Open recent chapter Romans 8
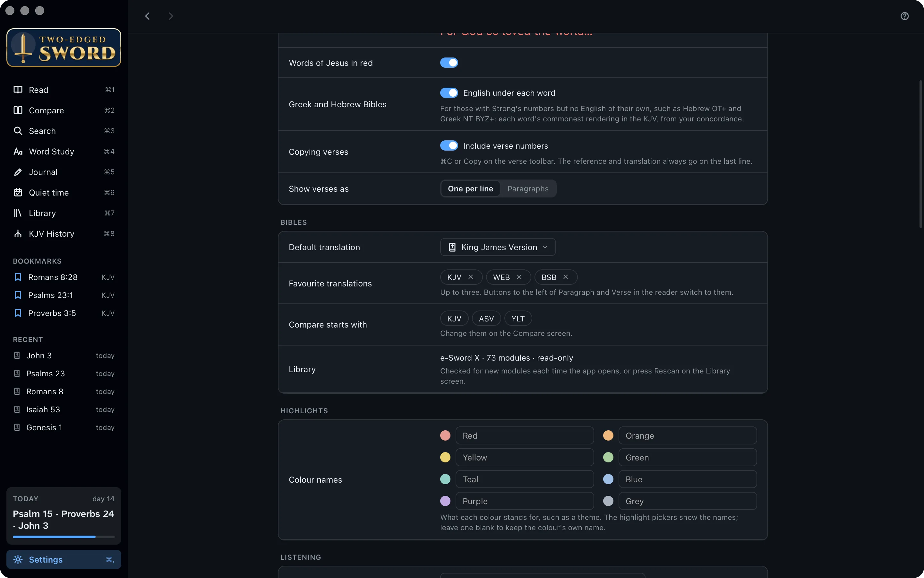This screenshot has width=924, height=578. [64, 392]
